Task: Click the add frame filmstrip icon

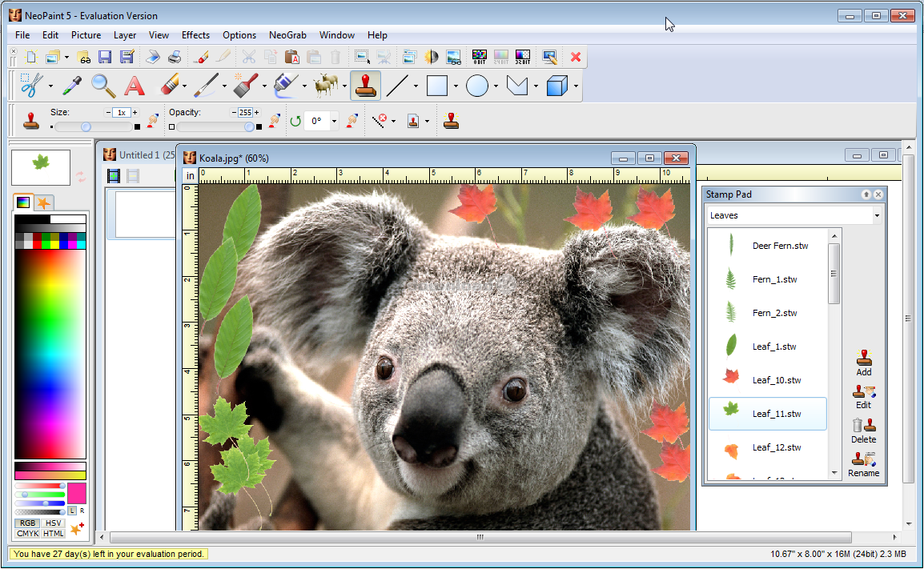Action: [x=114, y=175]
